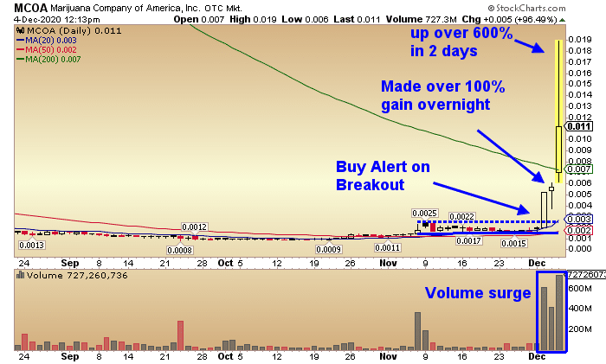Click the 0.0012 price label
The width and height of the screenshot is (606, 364).
click(x=195, y=227)
